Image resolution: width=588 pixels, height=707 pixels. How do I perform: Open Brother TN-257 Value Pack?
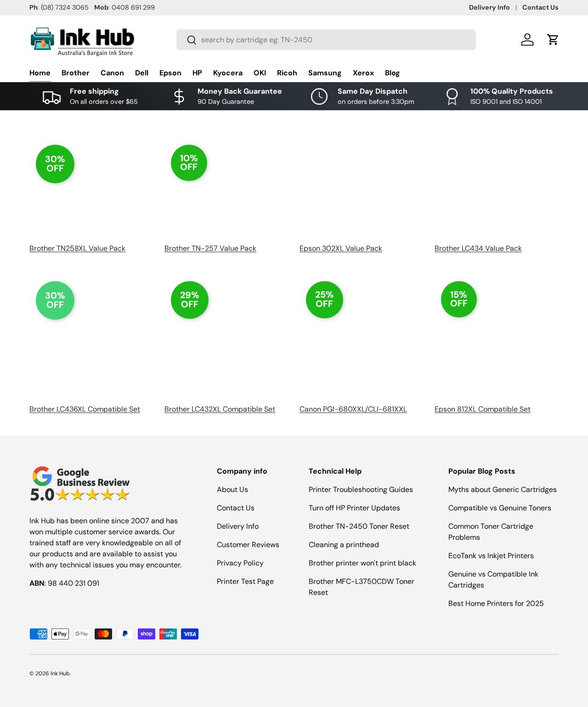pyautogui.click(x=210, y=249)
